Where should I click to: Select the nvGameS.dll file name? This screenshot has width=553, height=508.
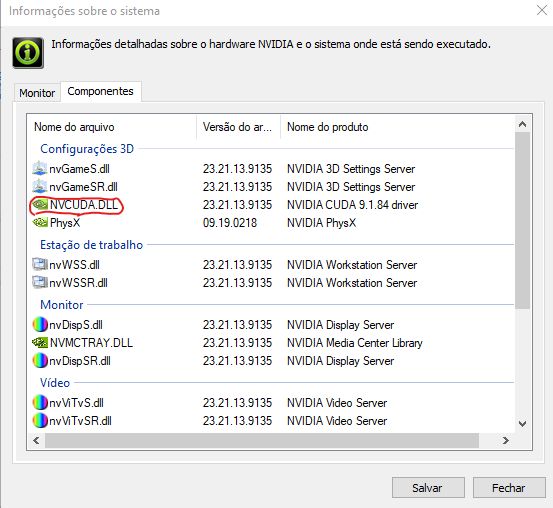pos(79,169)
